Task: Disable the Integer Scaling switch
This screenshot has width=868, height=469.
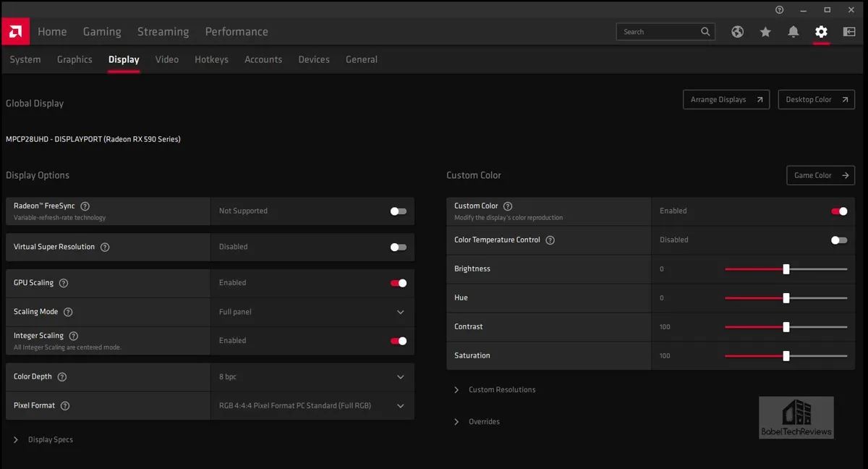Action: click(399, 341)
